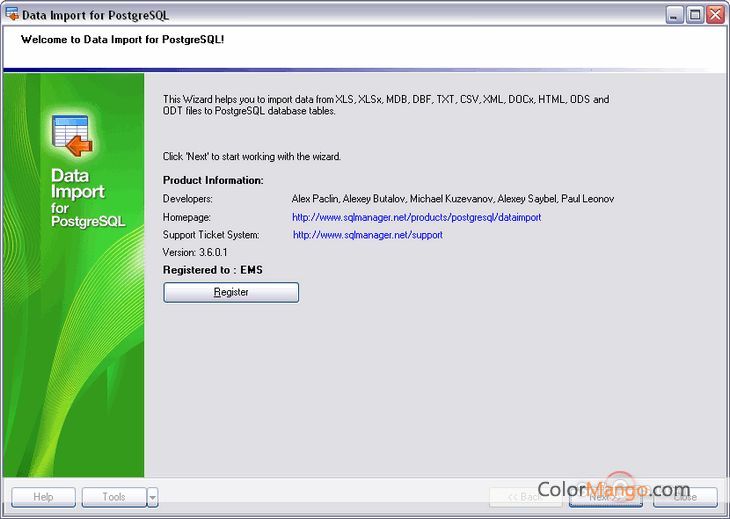Image resolution: width=730 pixels, height=519 pixels.
Task: Click the Register button
Action: pos(231,292)
